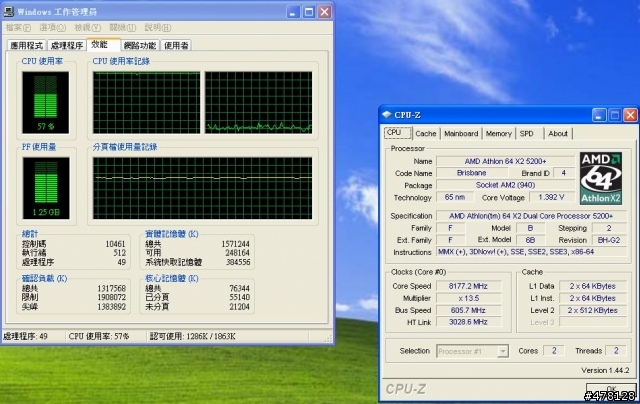The width and height of the screenshot is (640, 404).
Task: Click the Instructions field listing MMX (+), 3DNow!
Action: coord(531,252)
